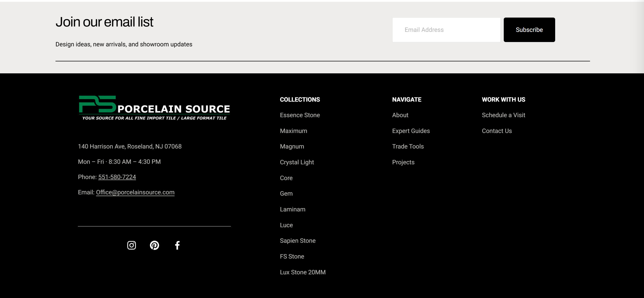Open the FS Stone collection
The image size is (644, 298).
pos(292,256)
